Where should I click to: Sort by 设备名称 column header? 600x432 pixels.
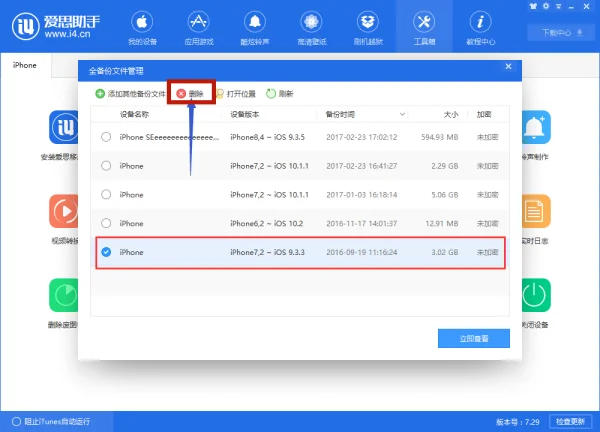click(x=134, y=114)
